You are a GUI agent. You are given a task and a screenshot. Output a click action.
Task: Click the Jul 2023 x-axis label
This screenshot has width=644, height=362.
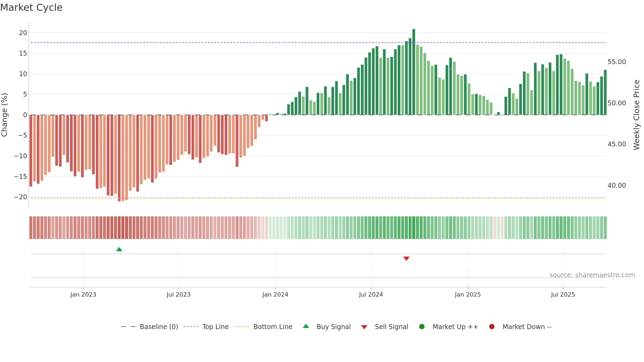[x=178, y=295]
